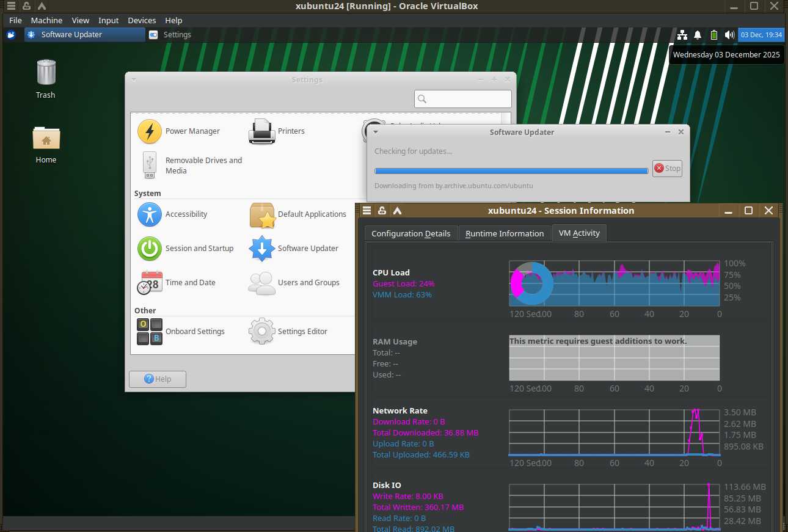Image resolution: width=788 pixels, height=532 pixels.
Task: Switch to the Configuration Details tab
Action: [411, 233]
